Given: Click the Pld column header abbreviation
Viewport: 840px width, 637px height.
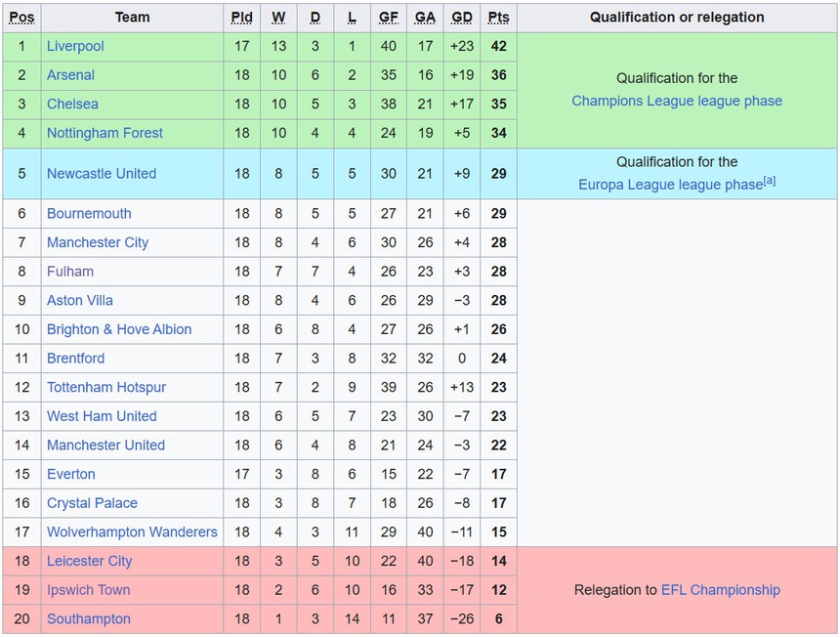Looking at the screenshot, I should [x=242, y=18].
